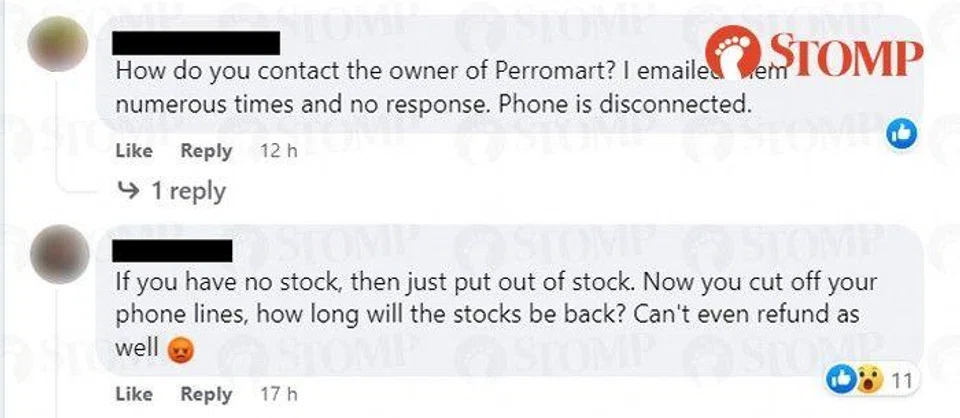Screen dimensions: 960x418
Task: Click the second commenter's redacted name
Action: pos(174,248)
